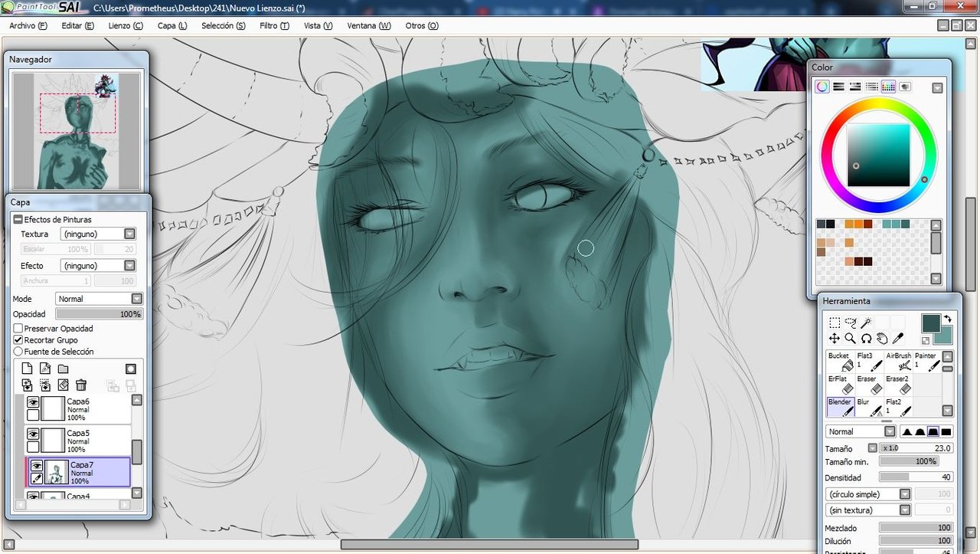Open the Archivo menu
980x554 pixels.
point(28,25)
